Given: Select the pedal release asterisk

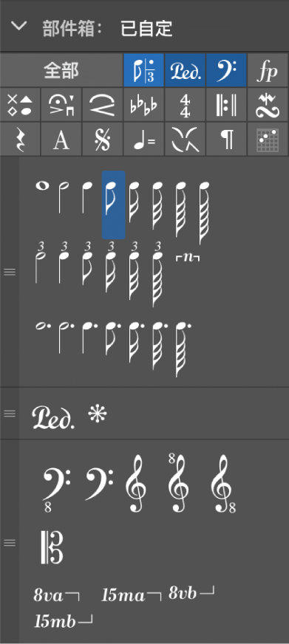Looking at the screenshot, I should coord(98,415).
